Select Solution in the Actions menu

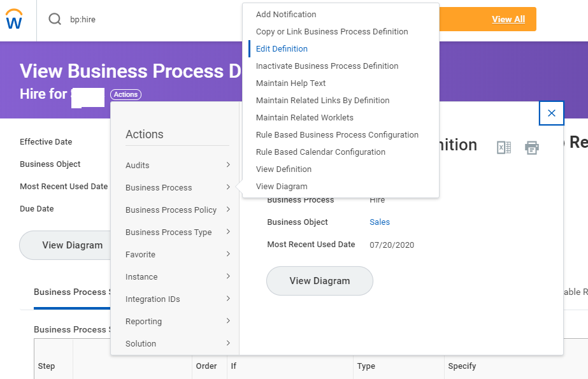click(141, 344)
